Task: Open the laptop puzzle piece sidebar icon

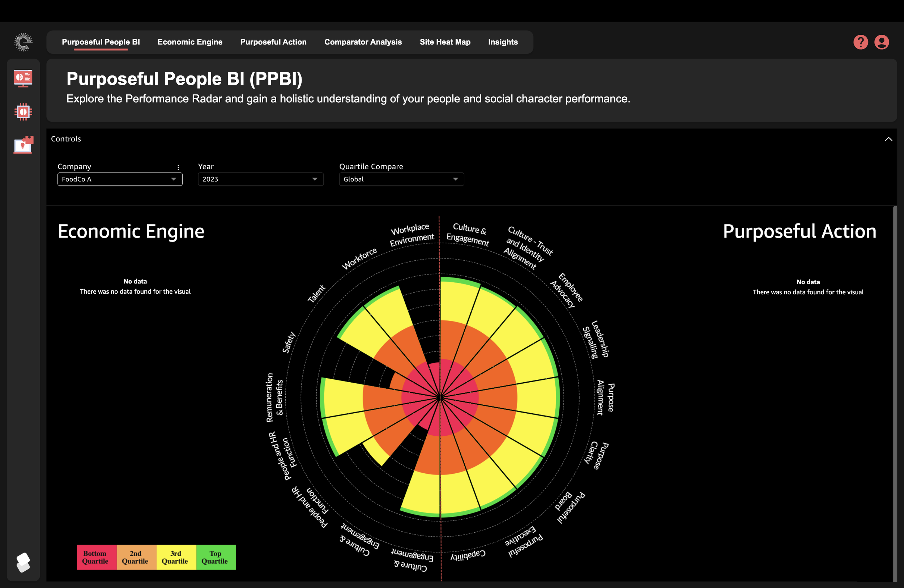Action: tap(23, 145)
